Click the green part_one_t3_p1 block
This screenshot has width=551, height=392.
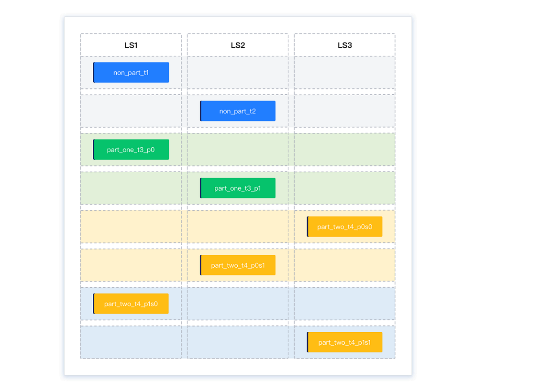[x=238, y=188]
